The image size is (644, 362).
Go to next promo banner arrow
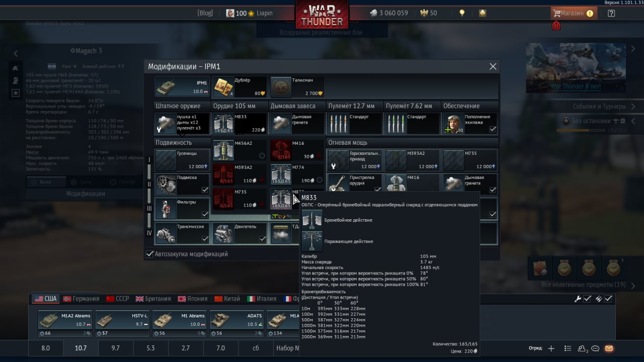633,49
